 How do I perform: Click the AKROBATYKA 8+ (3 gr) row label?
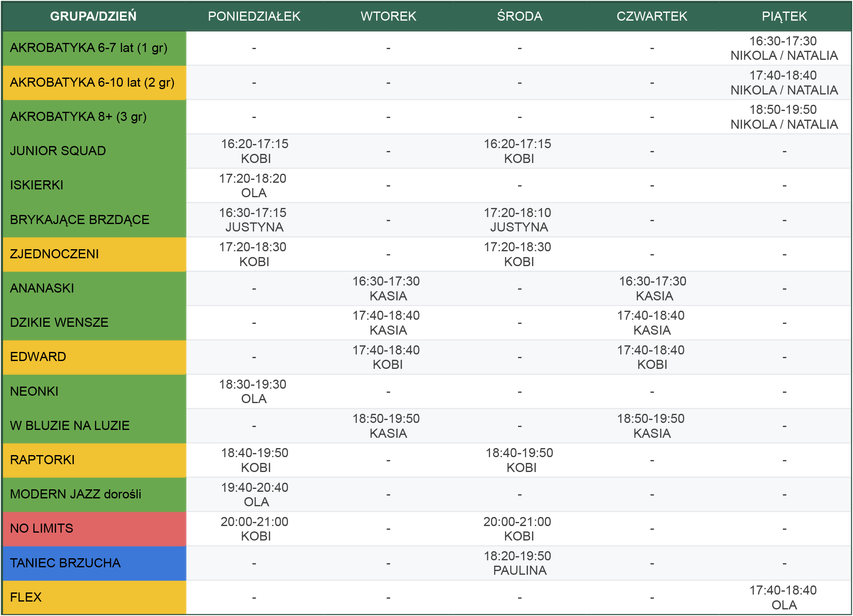click(x=94, y=117)
